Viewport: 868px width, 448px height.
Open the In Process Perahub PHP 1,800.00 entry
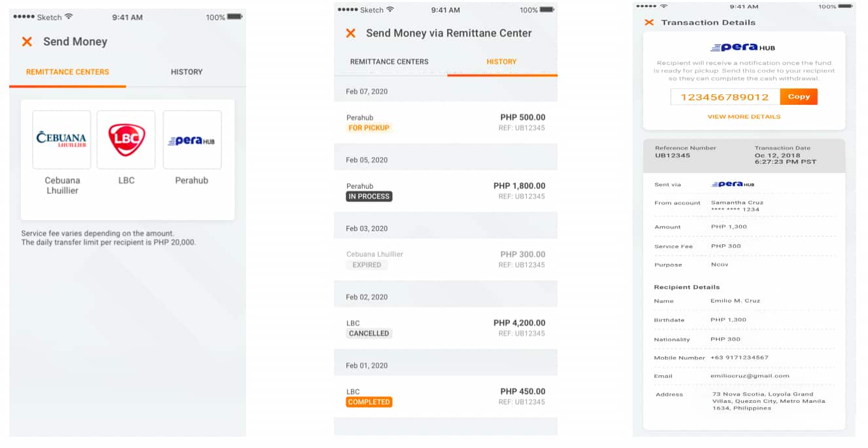pos(446,191)
